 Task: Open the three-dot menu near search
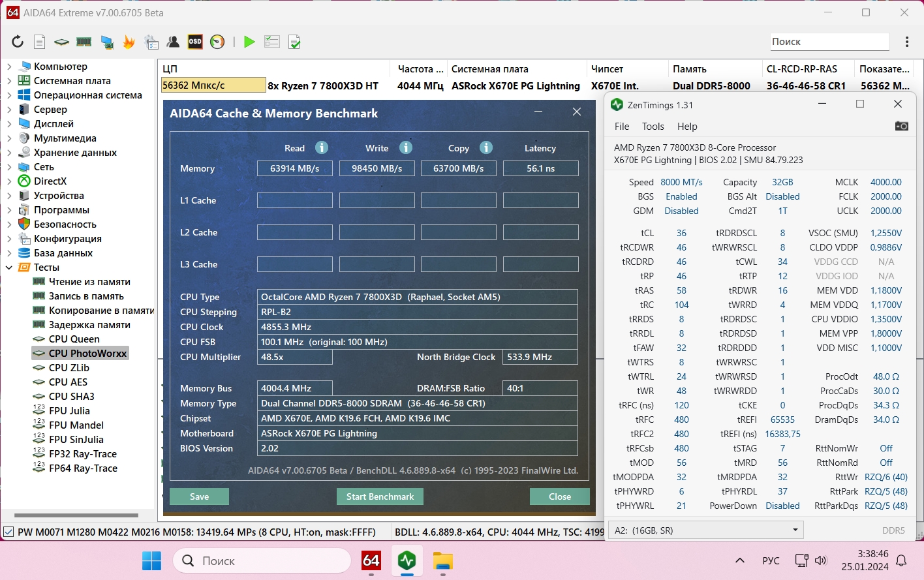click(907, 42)
